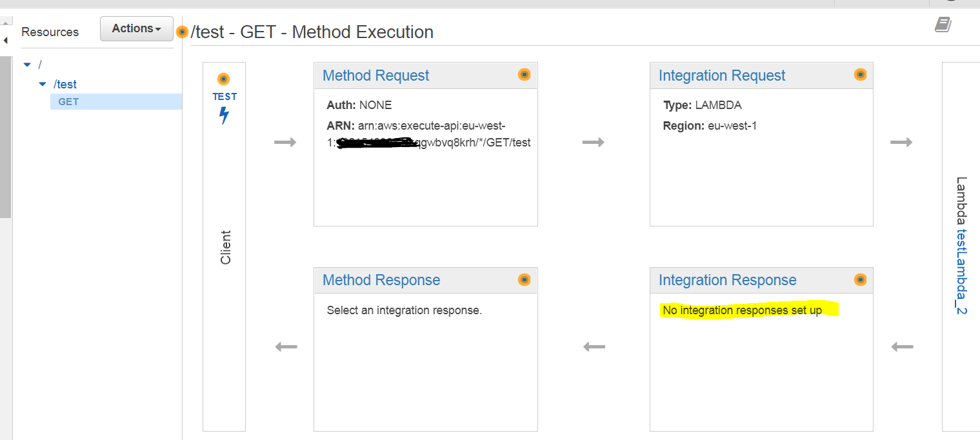Image resolution: width=980 pixels, height=440 pixels.
Task: Click the left sidebar vertical scrollbar
Action: tap(6, 135)
